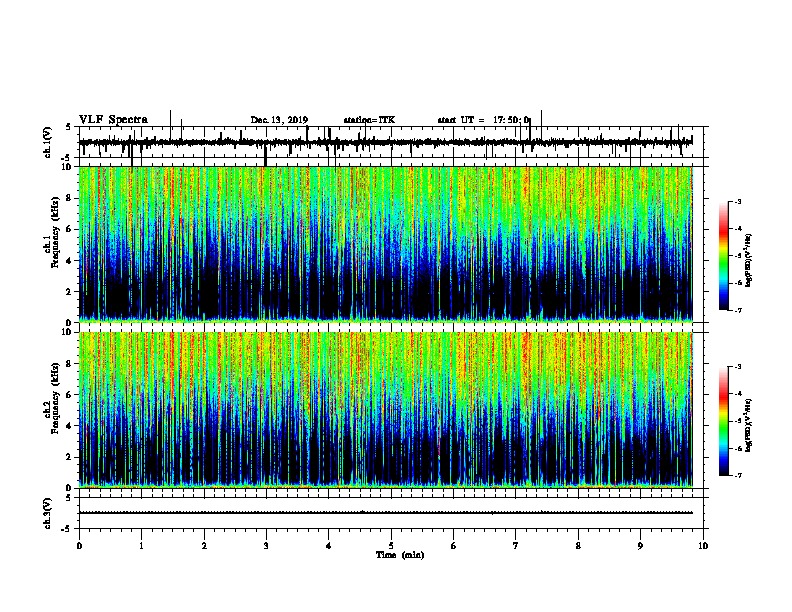
Task: Click the ch.1 color scale 'log(PSD)' unit label
Action: pyautogui.click(x=749, y=260)
